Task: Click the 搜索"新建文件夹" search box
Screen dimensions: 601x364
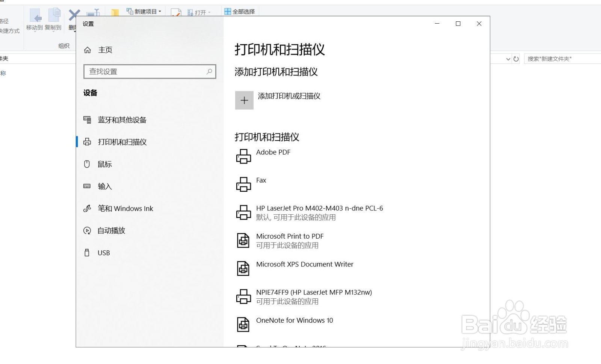Action: point(562,59)
